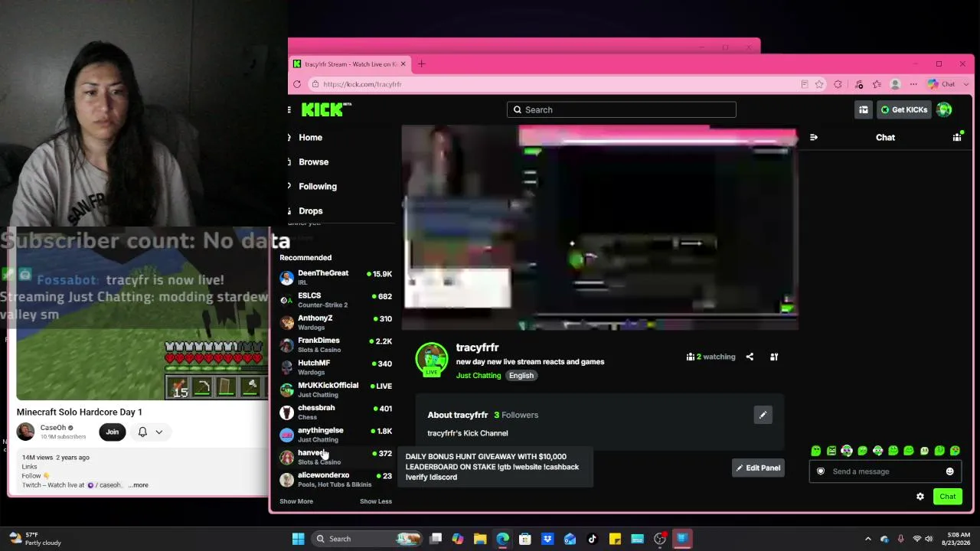Click the Send a message input
This screenshot has height=551, width=980.
[885, 471]
